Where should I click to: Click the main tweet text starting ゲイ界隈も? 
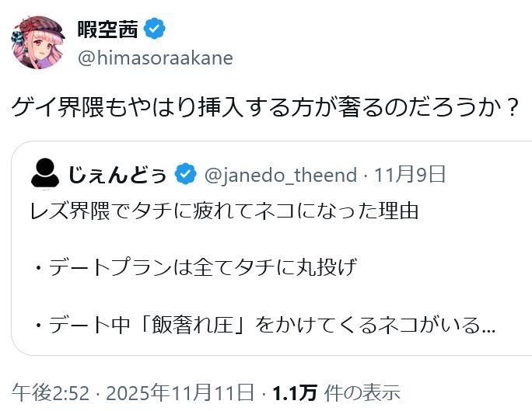coord(265,106)
